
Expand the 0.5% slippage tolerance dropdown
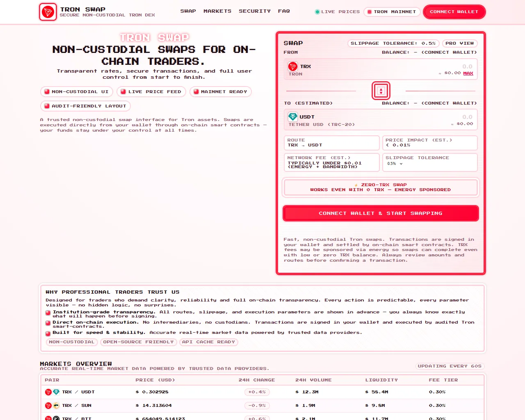395,164
